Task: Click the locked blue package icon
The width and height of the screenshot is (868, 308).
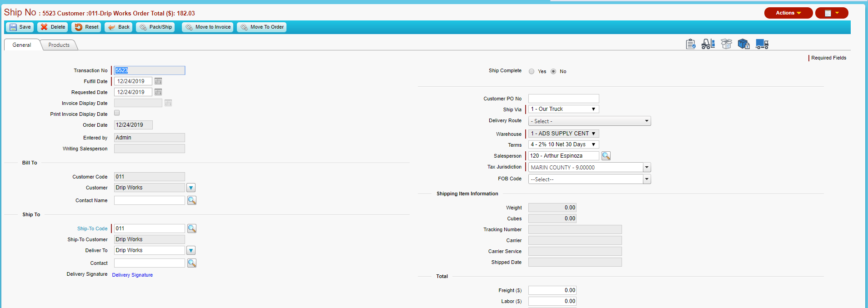Action: click(743, 44)
